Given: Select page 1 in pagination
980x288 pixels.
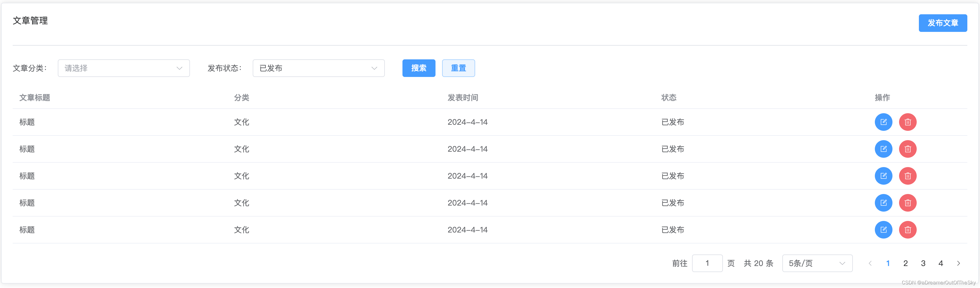Looking at the screenshot, I should pos(888,263).
